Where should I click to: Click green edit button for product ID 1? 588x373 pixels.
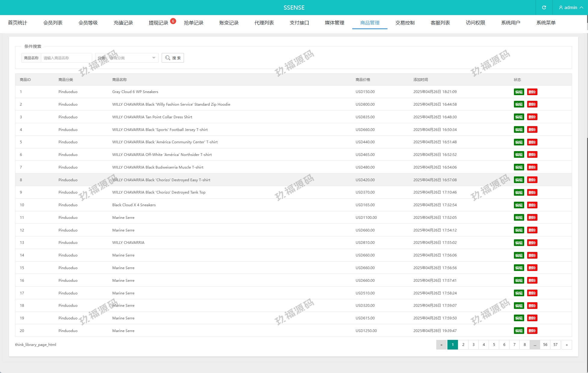click(x=518, y=92)
